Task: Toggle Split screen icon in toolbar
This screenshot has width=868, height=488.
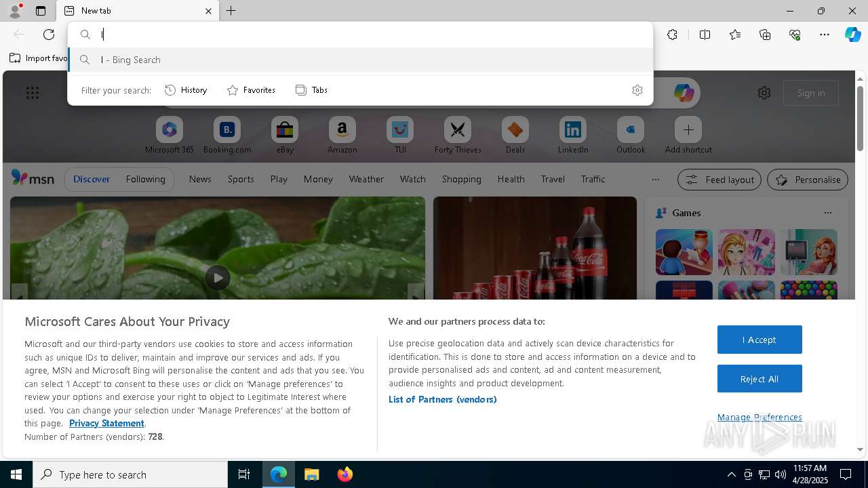Action: (x=705, y=35)
